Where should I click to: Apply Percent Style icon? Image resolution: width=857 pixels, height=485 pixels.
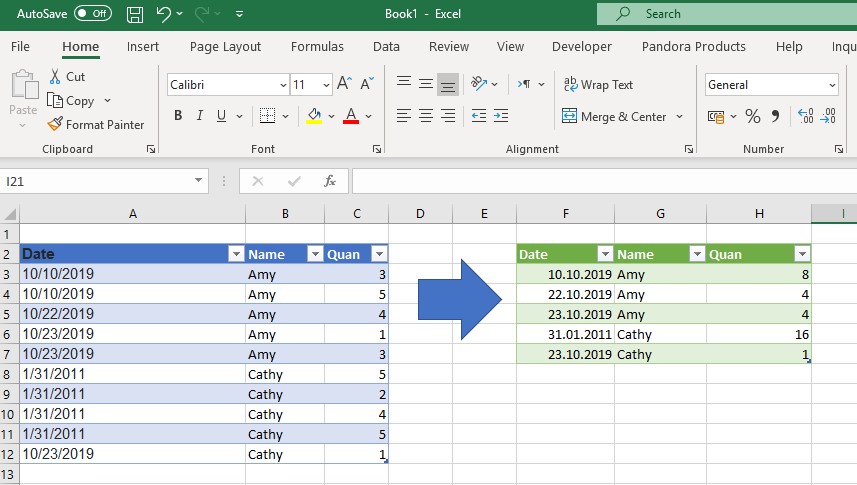[x=753, y=116]
